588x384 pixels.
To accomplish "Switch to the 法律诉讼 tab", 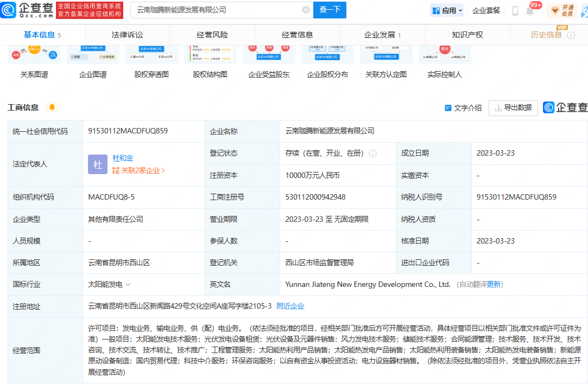I will pyautogui.click(x=127, y=35).
